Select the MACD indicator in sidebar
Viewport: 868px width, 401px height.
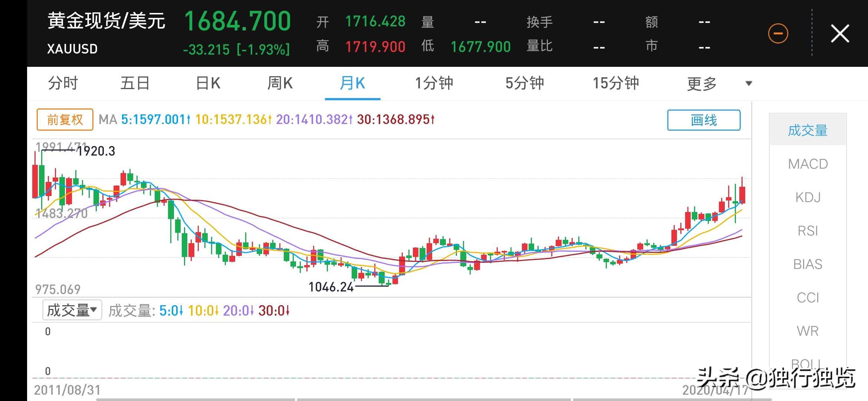pos(808,164)
